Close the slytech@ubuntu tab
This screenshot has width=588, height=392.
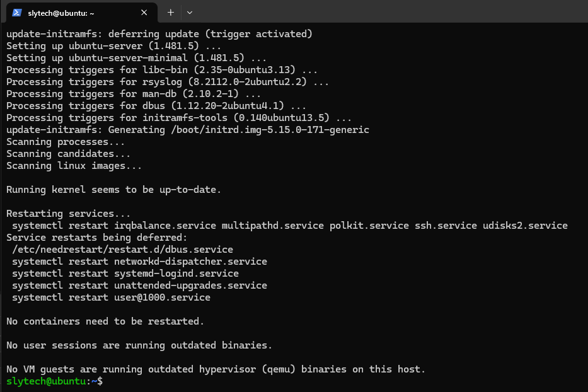pos(144,12)
